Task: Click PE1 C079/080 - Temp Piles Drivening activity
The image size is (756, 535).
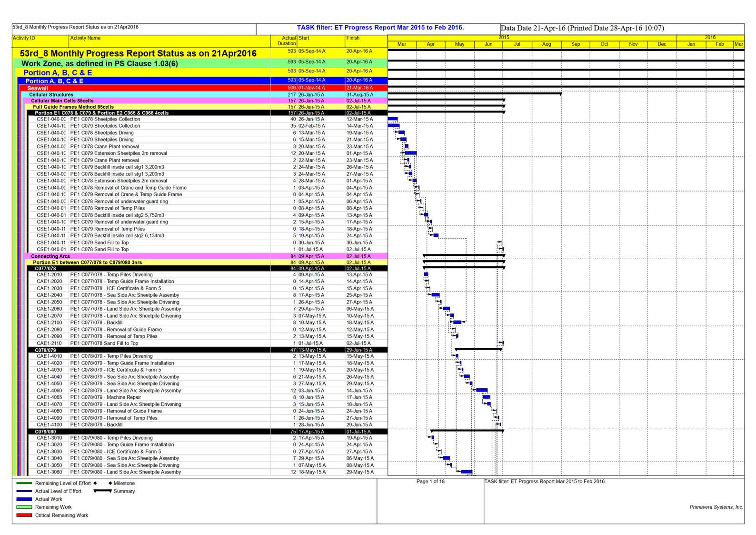Action: 111,438
